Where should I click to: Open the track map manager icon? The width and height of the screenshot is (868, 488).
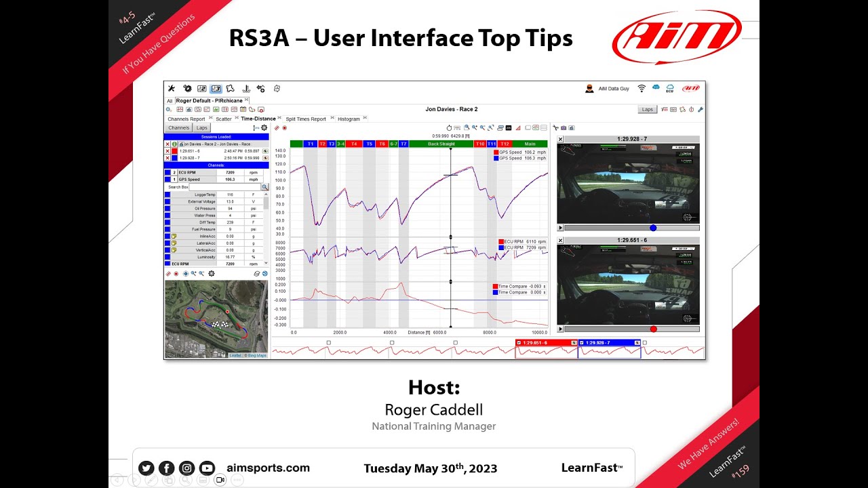pyautogui.click(x=230, y=89)
